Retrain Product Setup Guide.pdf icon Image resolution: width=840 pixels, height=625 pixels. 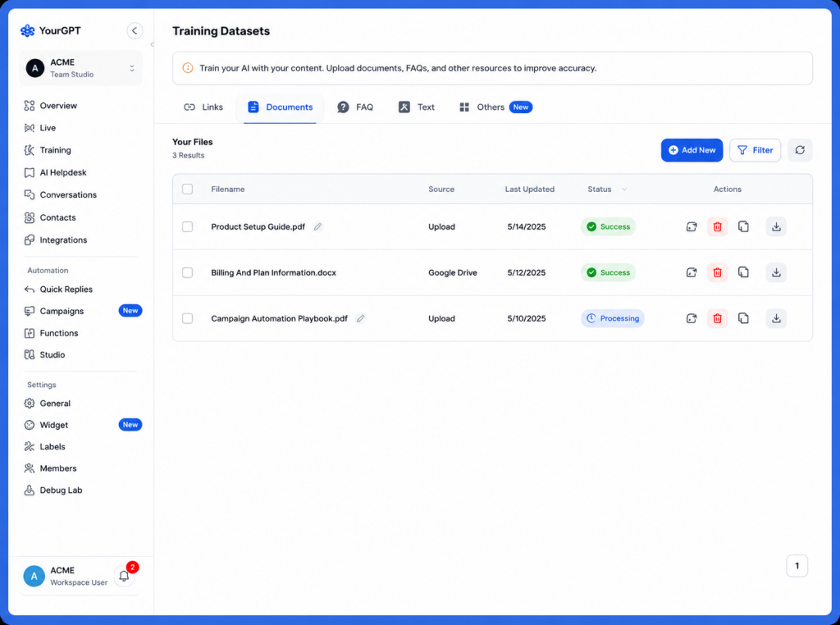692,226
